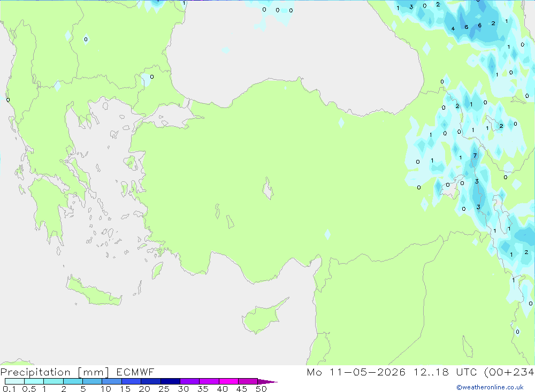535x392 pixels.
Task: Click the legend label '45'
Action: tap(242, 389)
